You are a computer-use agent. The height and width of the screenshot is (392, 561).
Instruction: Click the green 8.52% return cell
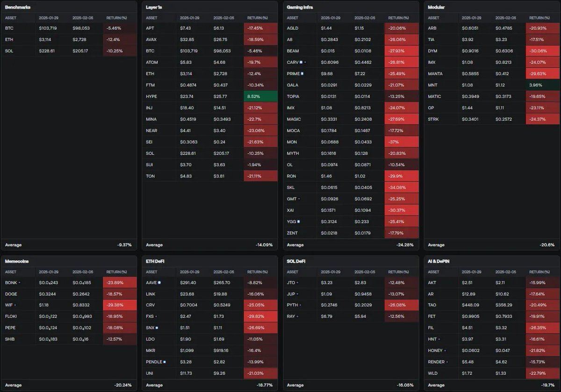(x=260, y=96)
